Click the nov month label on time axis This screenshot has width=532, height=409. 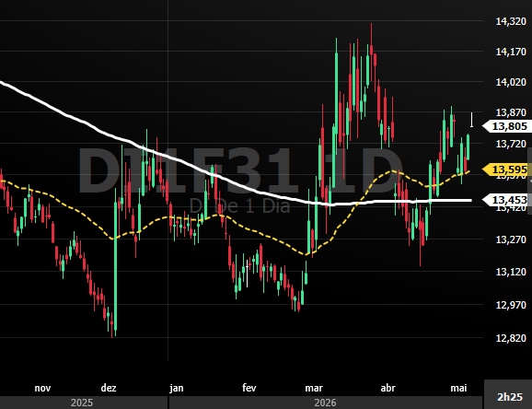(42, 388)
